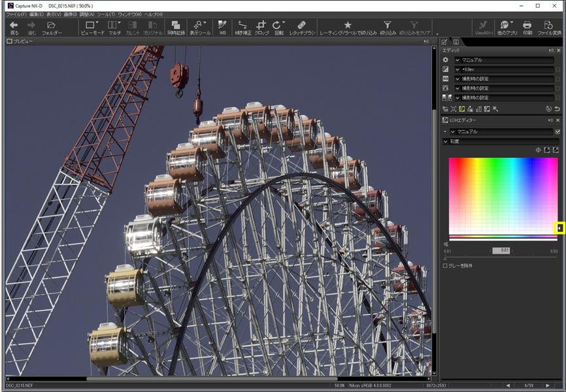566x392 pixels.
Task: Click the undo reset arrow in Edit panel
Action: click(557, 109)
